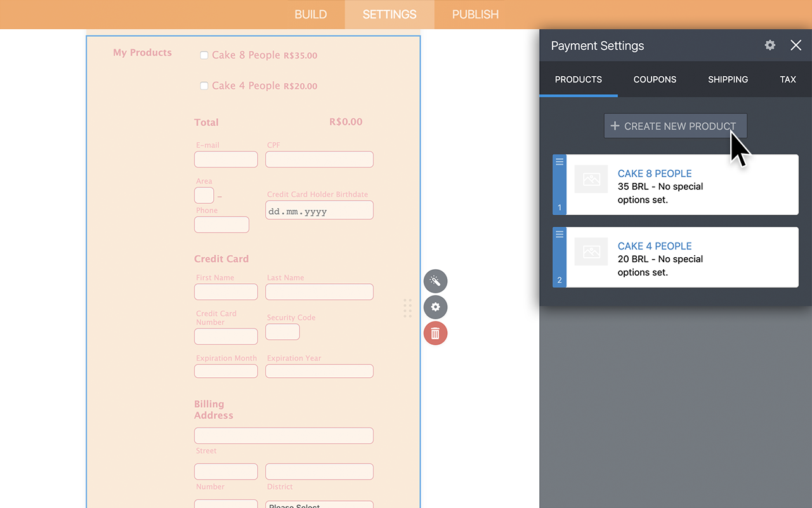Image resolution: width=812 pixels, height=508 pixels.
Task: Check the Cake 4 People product checkbox
Action: (x=204, y=86)
